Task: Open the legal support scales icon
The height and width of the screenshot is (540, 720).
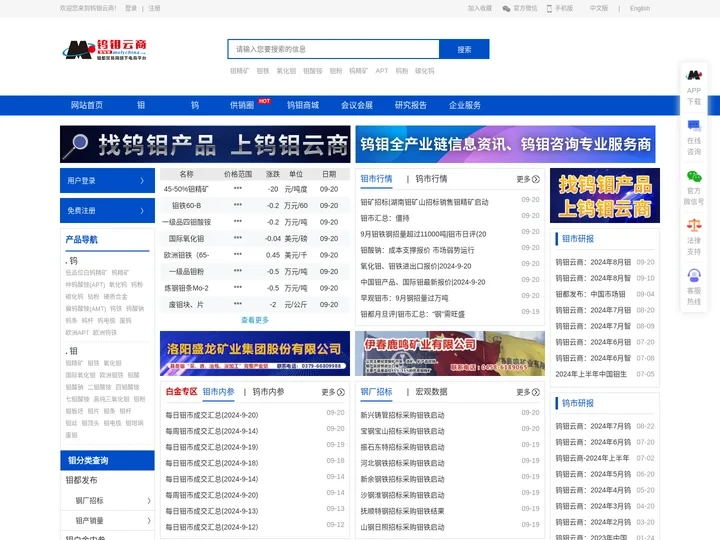Action: click(694, 225)
